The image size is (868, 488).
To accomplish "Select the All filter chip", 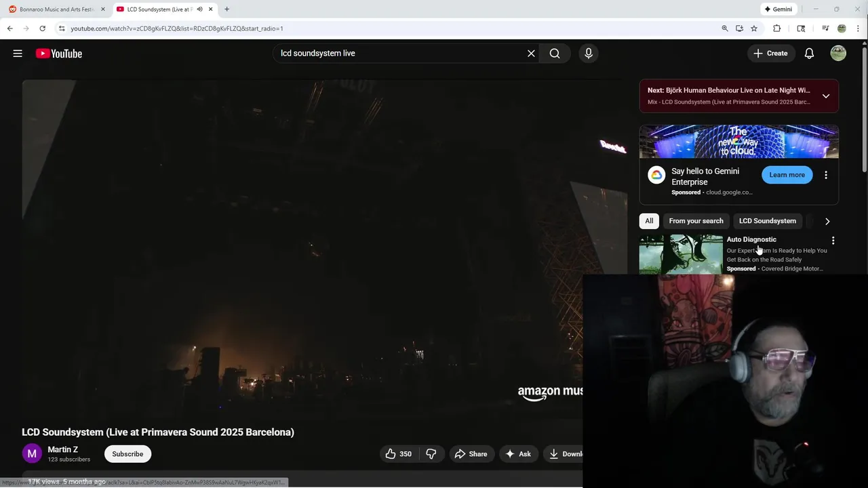I will (x=649, y=221).
